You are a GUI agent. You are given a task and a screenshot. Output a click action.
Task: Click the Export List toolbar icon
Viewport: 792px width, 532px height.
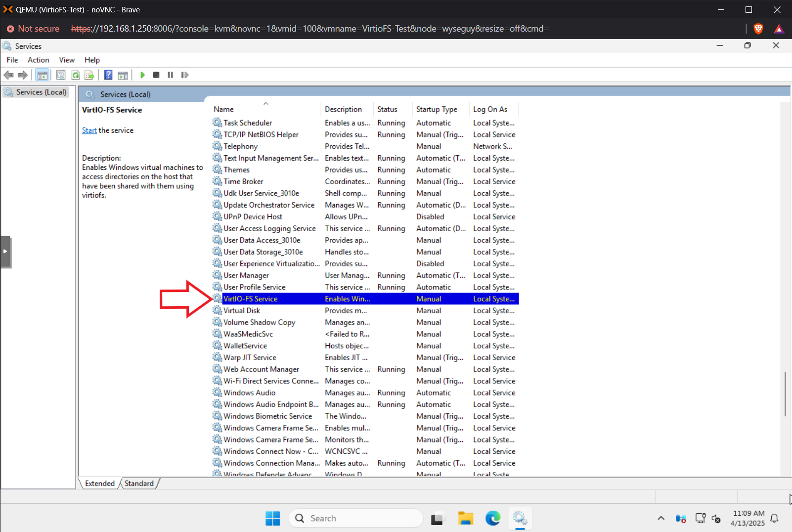click(89, 75)
